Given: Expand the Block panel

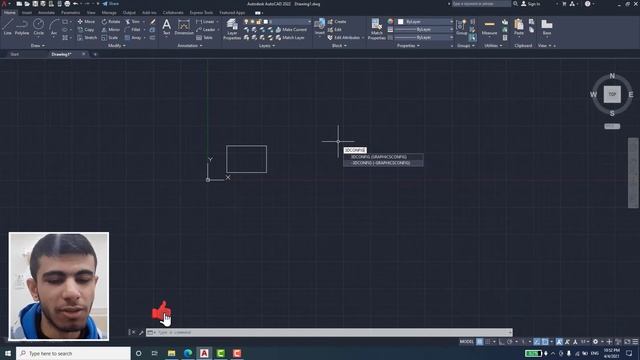Looking at the screenshot, I should 339,46.
